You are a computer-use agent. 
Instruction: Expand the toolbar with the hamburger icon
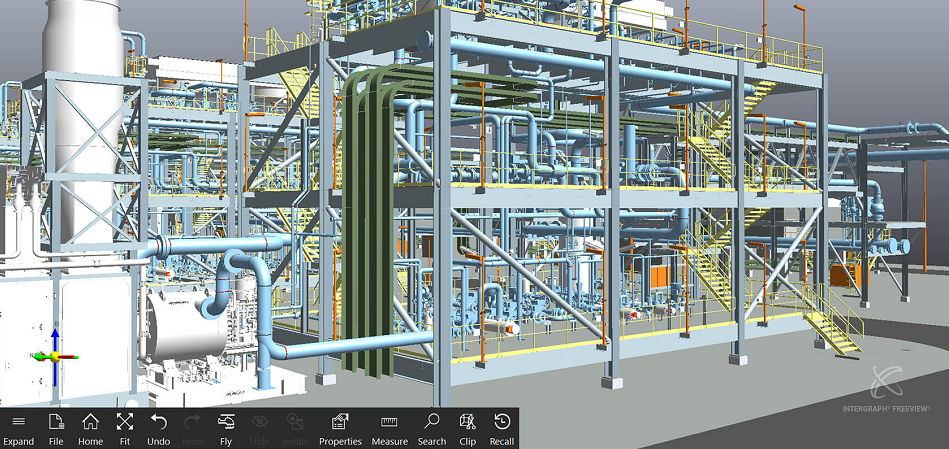[18, 427]
